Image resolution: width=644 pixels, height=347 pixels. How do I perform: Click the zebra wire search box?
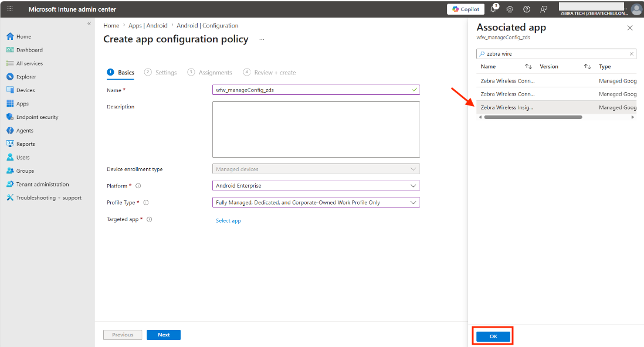[x=557, y=54]
